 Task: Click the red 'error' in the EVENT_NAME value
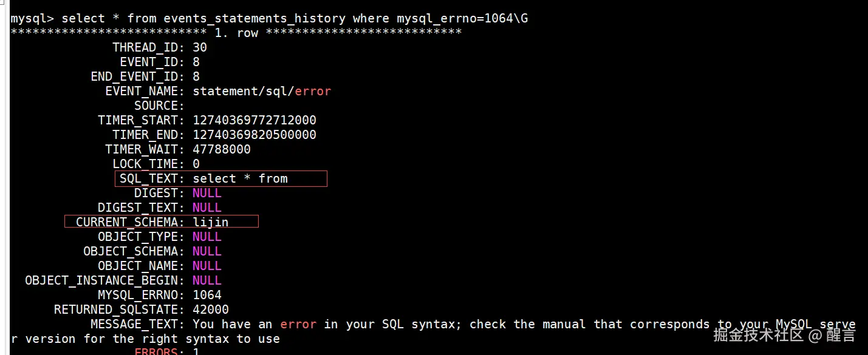[313, 91]
